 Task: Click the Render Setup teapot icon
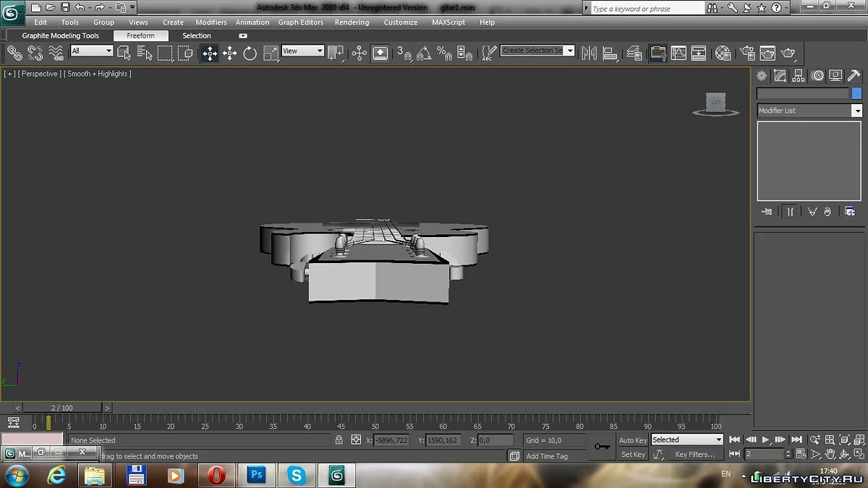[x=747, y=53]
